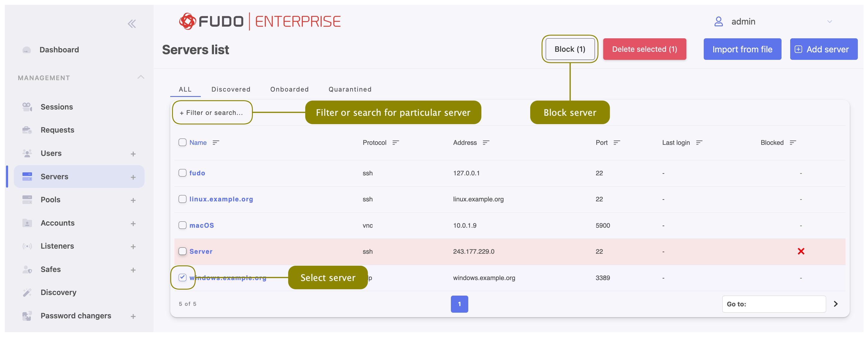Select the Sessions icon in the sidebar
Screen dimensions: 868x339
point(27,107)
